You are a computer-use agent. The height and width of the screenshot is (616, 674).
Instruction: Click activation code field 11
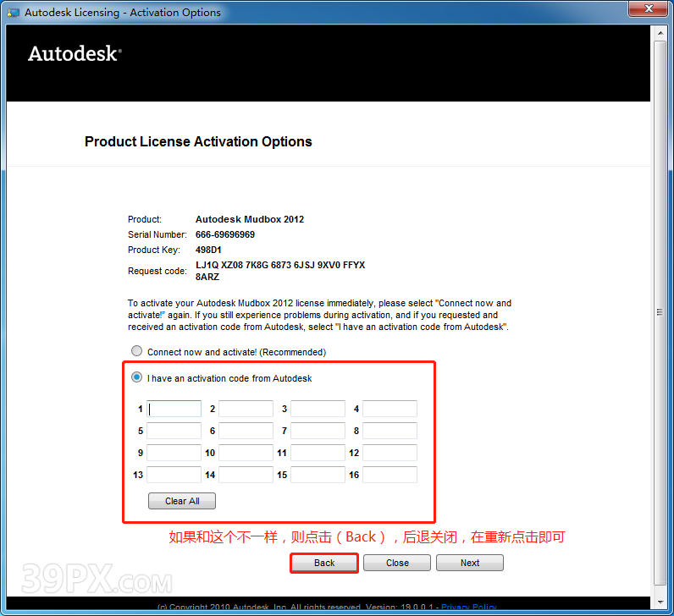(318, 453)
